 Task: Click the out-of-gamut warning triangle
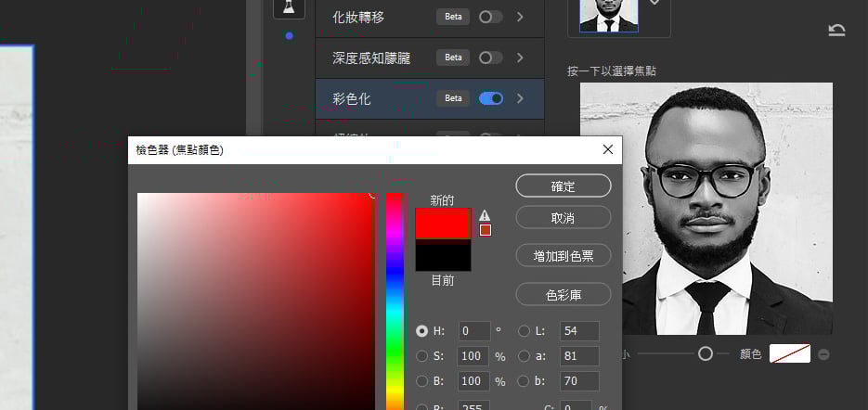pyautogui.click(x=485, y=215)
